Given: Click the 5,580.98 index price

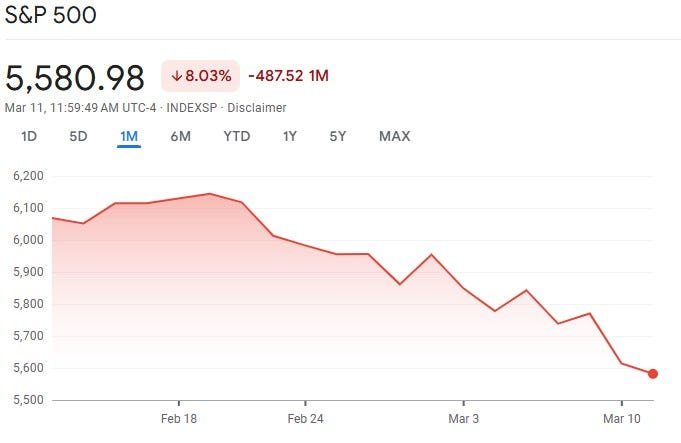Looking at the screenshot, I should (x=75, y=77).
